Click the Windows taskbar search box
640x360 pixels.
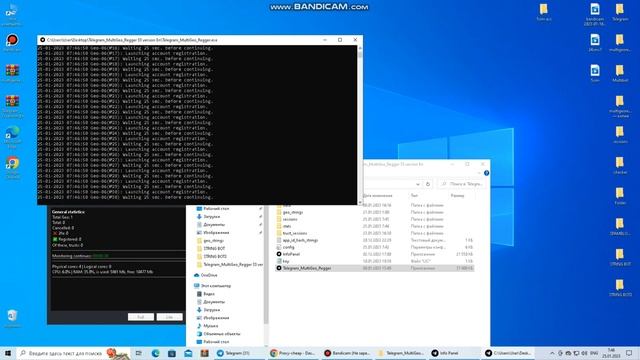click(73, 353)
